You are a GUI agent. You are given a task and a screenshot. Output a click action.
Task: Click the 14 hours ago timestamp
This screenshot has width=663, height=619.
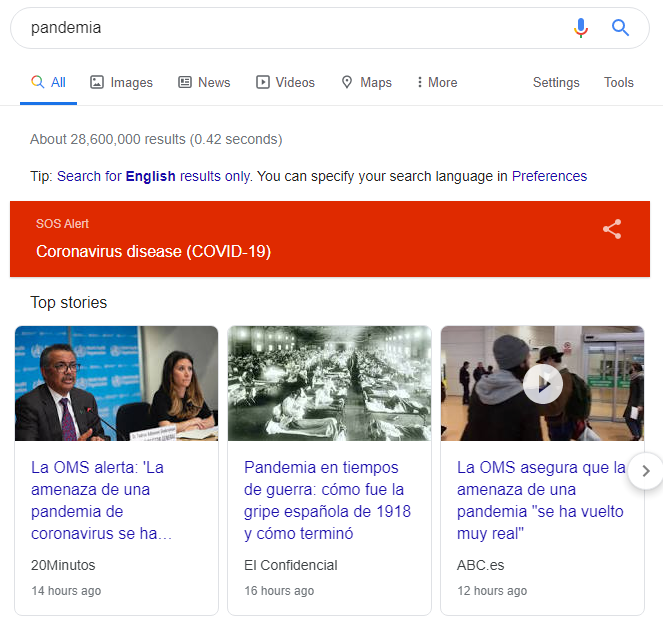click(x=66, y=591)
